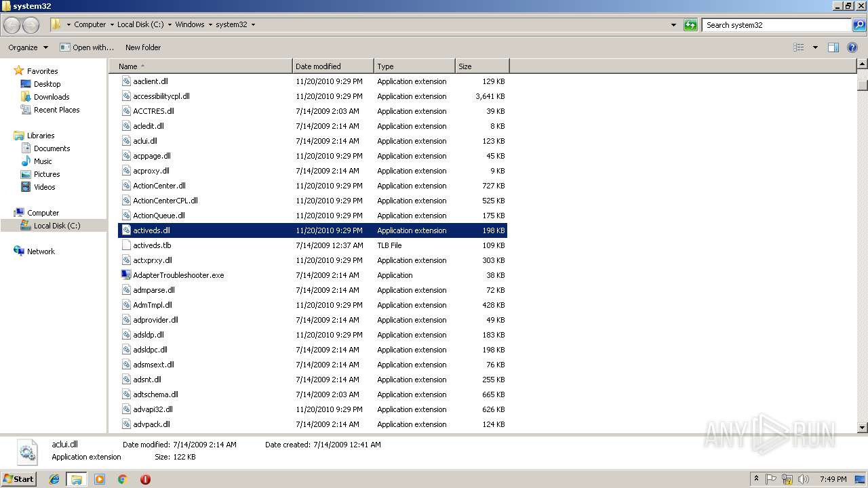Expand the arrow after Local Disk (C:)

coord(170,24)
